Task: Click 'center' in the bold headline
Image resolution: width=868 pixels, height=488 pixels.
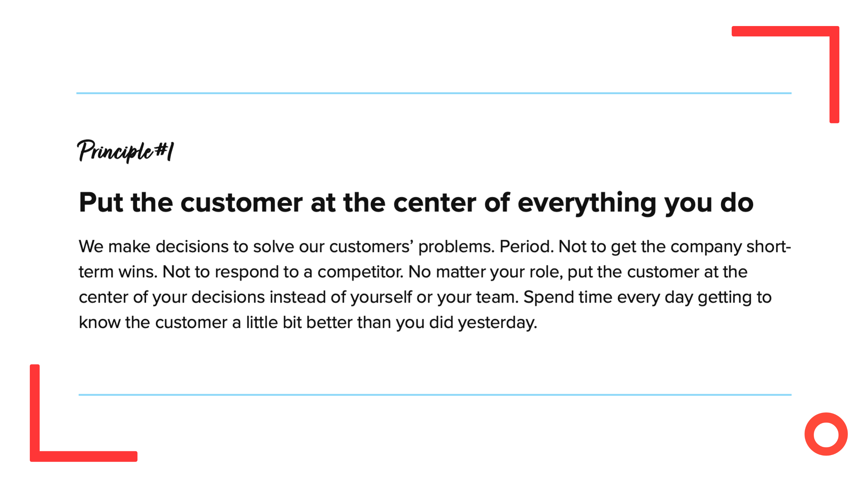Action: (434, 203)
